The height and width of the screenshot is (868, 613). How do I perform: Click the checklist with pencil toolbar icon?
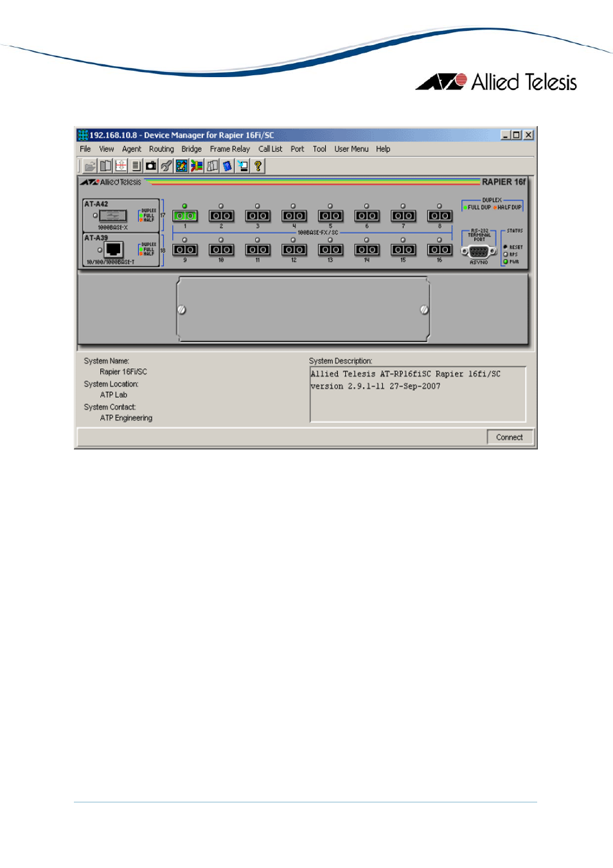point(182,166)
